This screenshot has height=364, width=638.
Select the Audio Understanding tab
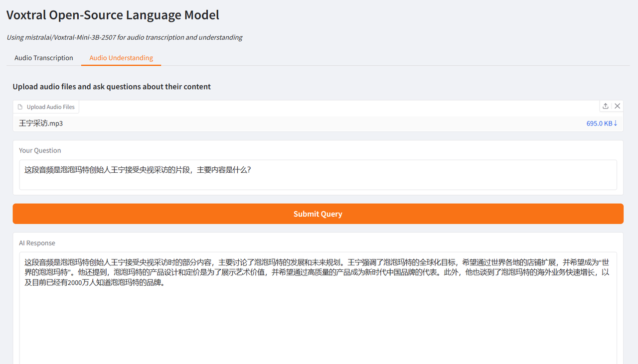pyautogui.click(x=121, y=58)
